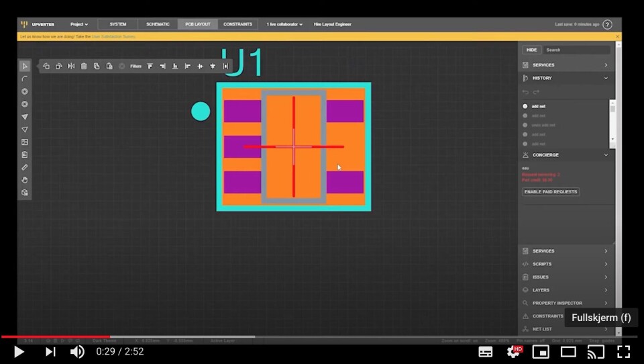Select the hand pan tool
The image size is (644, 364).
25,180
